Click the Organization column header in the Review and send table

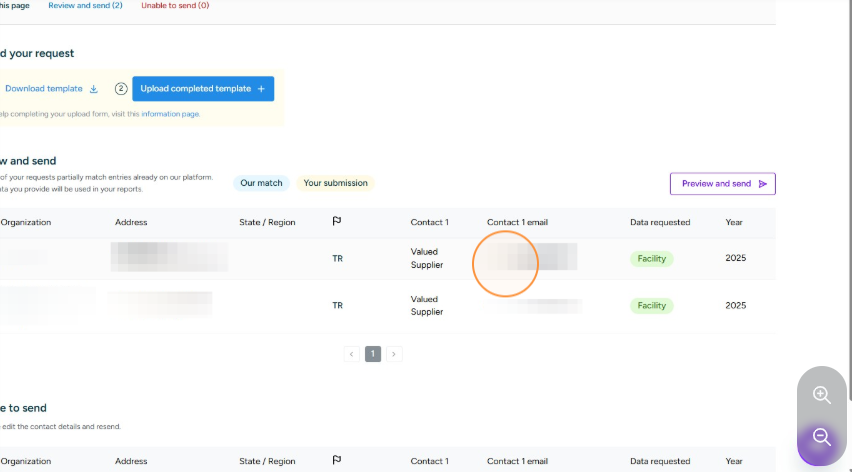26,222
